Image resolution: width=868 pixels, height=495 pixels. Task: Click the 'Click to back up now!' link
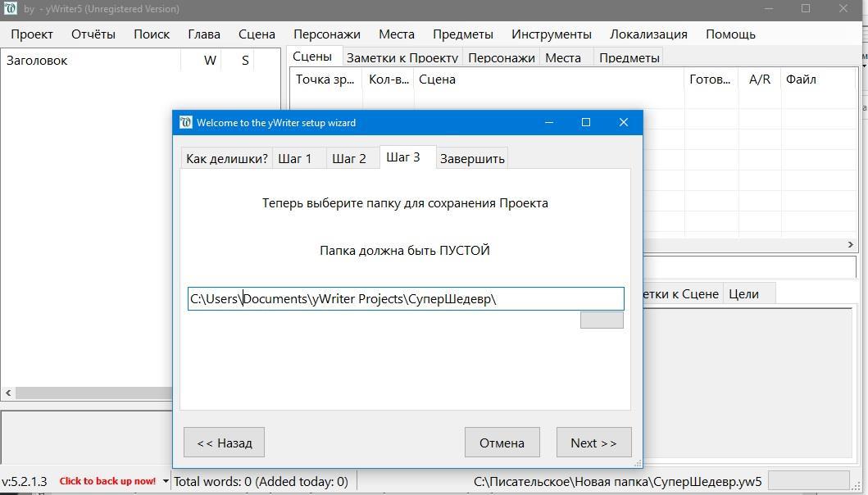[107, 482]
